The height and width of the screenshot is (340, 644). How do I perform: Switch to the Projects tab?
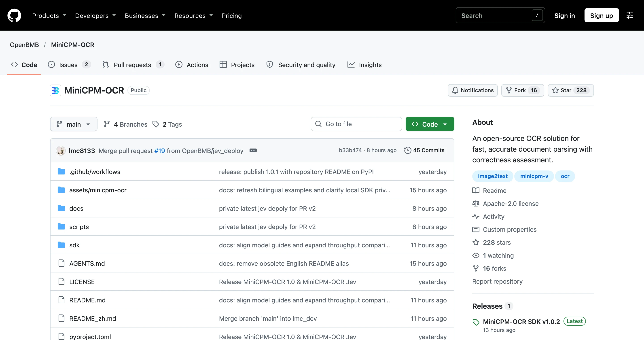pos(237,65)
